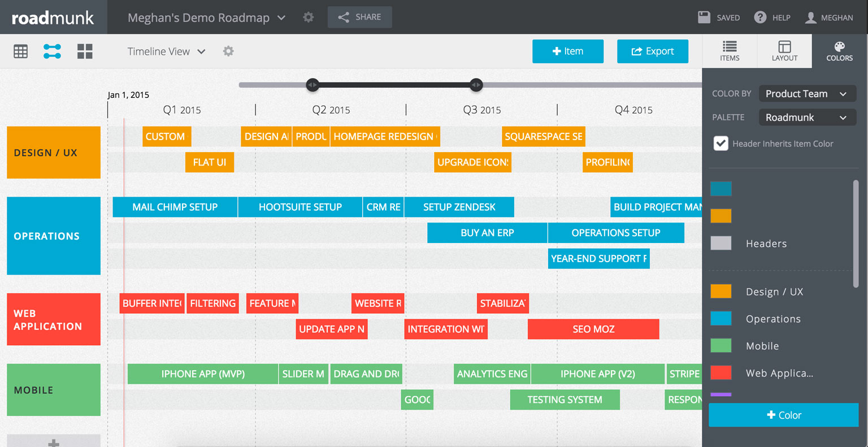This screenshot has width=868, height=447.
Task: Open the Items panel tab
Action: point(730,51)
